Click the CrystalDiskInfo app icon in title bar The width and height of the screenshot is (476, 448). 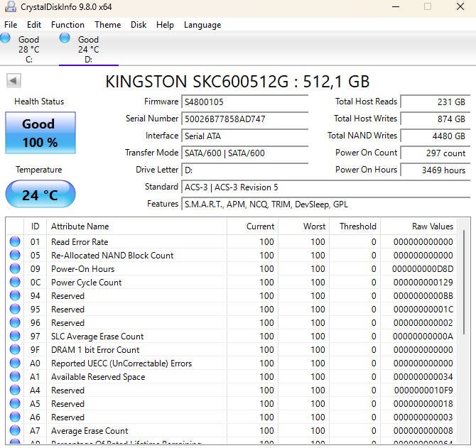point(11,7)
